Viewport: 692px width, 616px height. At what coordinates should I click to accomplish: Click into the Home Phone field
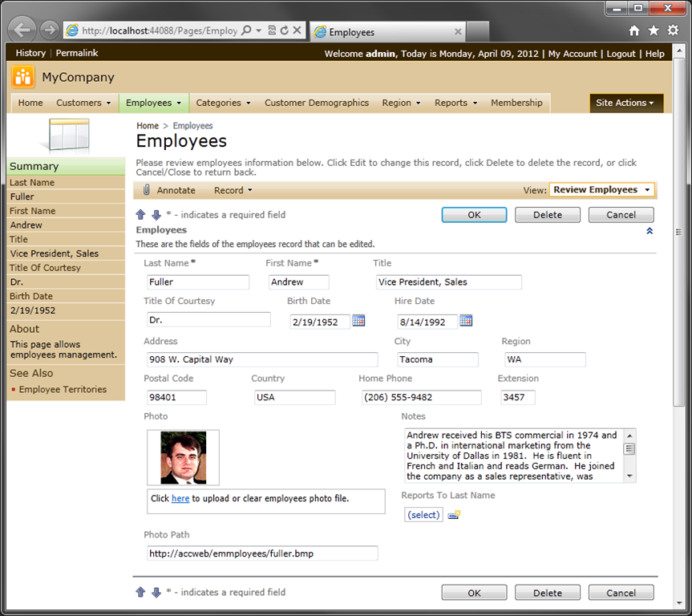click(422, 397)
